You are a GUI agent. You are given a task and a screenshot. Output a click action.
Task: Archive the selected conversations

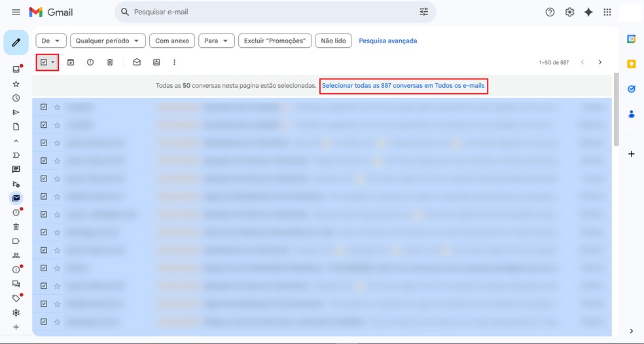pyautogui.click(x=71, y=62)
